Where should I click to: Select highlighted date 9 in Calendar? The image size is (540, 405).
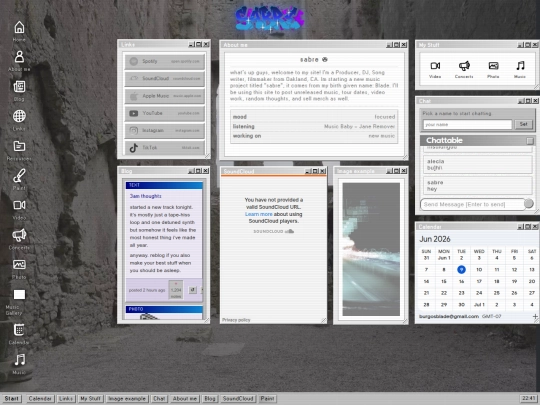pyautogui.click(x=461, y=270)
